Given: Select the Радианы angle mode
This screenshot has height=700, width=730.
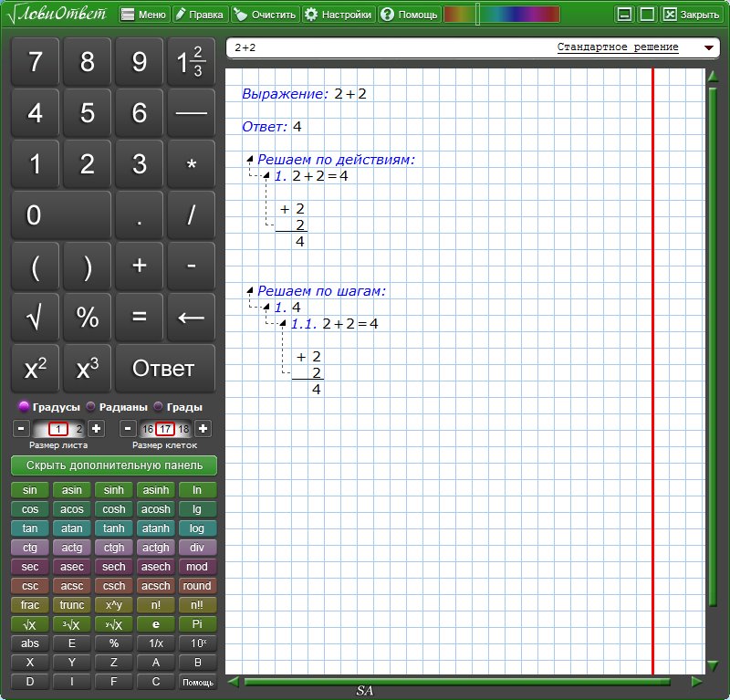Looking at the screenshot, I should click(118, 407).
